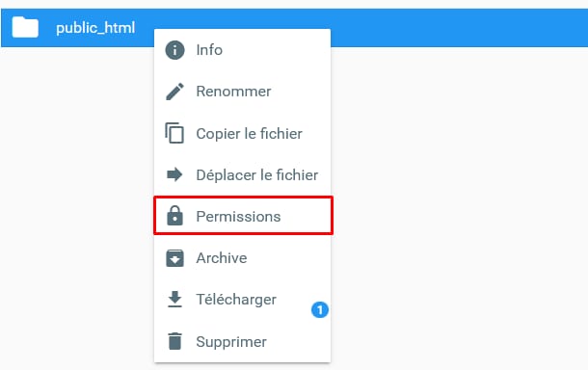Click the download arrow icon

click(174, 299)
